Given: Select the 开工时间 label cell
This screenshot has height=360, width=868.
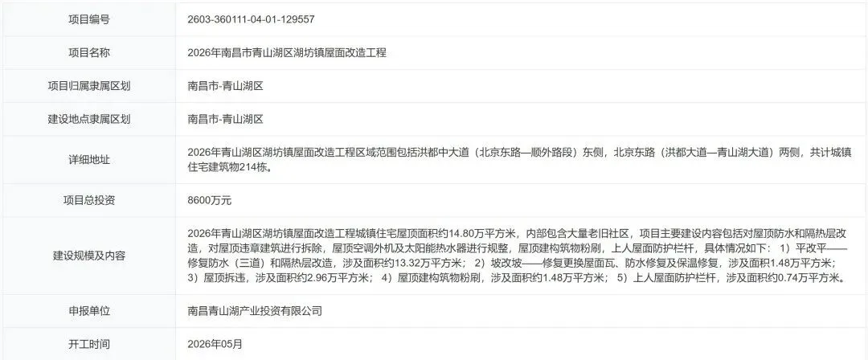Looking at the screenshot, I should click(89, 344).
